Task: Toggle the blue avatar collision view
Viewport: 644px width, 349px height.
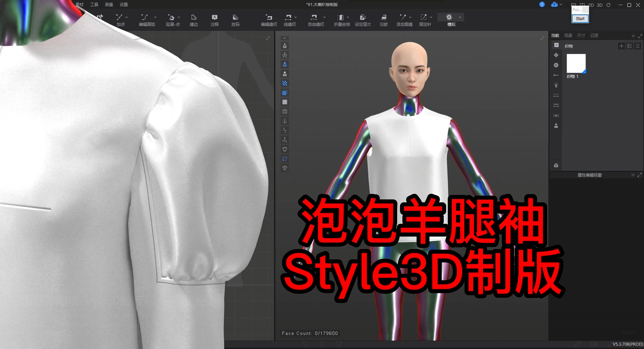Action: (x=285, y=64)
